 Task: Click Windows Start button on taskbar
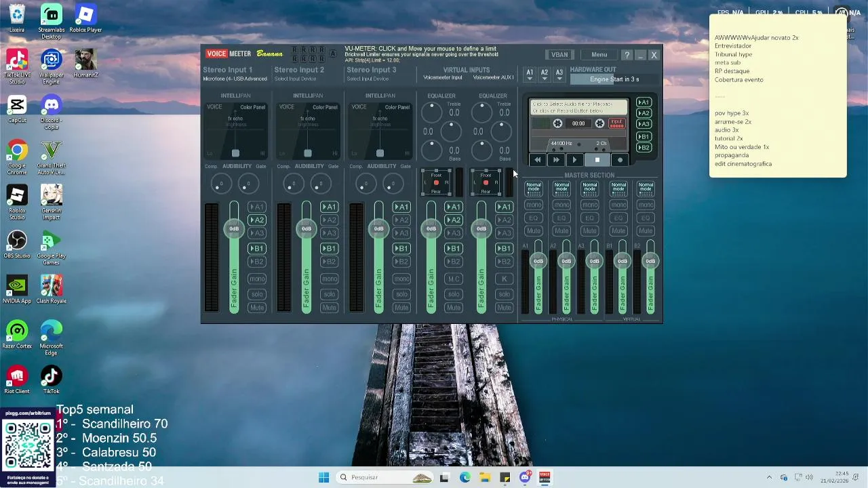(323, 477)
